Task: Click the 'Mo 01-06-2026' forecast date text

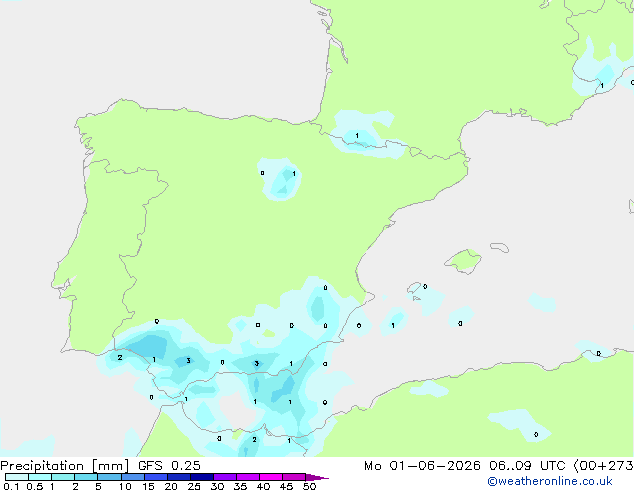Action: [x=422, y=466]
